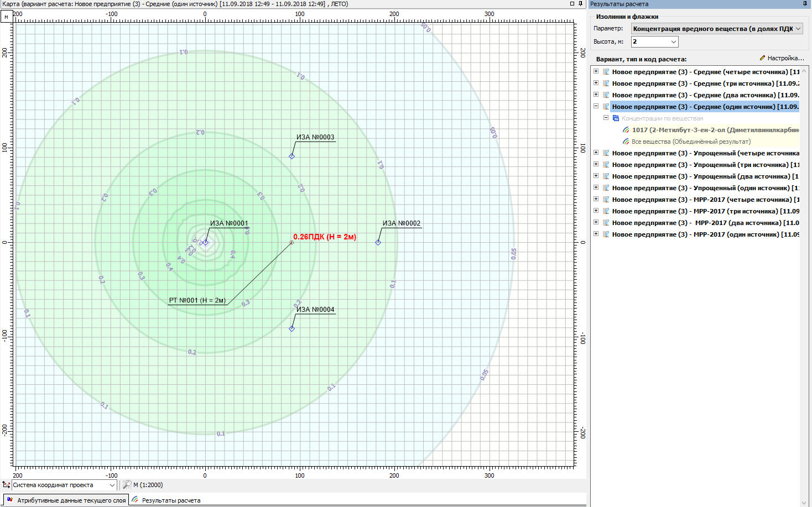Click the coordinate system icon in status bar
The width and height of the screenshot is (812, 507).
point(6,485)
